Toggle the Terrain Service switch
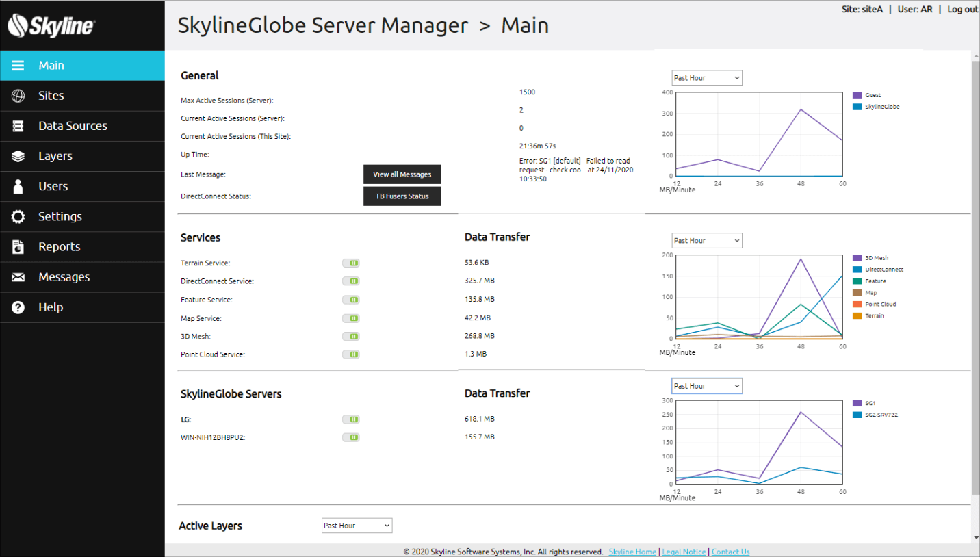 (351, 263)
